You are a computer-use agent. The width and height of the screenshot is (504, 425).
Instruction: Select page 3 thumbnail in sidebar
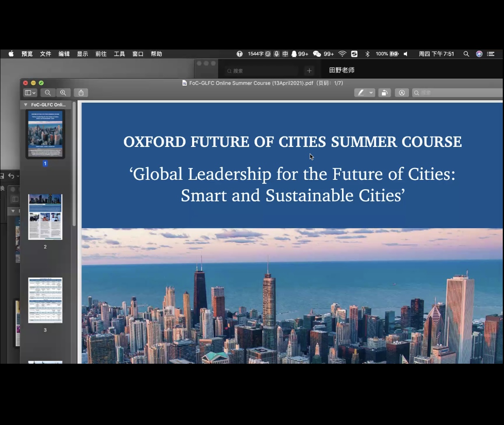[x=45, y=300]
